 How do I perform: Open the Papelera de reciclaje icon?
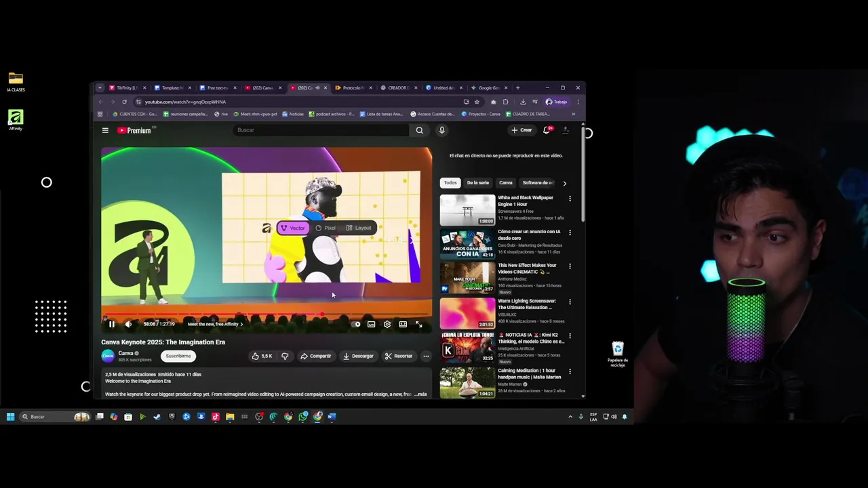click(618, 354)
